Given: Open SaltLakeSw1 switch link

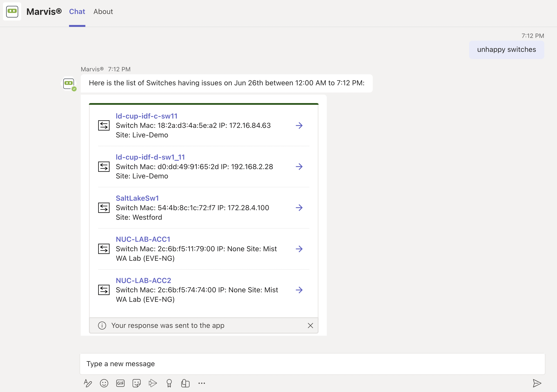Looking at the screenshot, I should [x=137, y=198].
